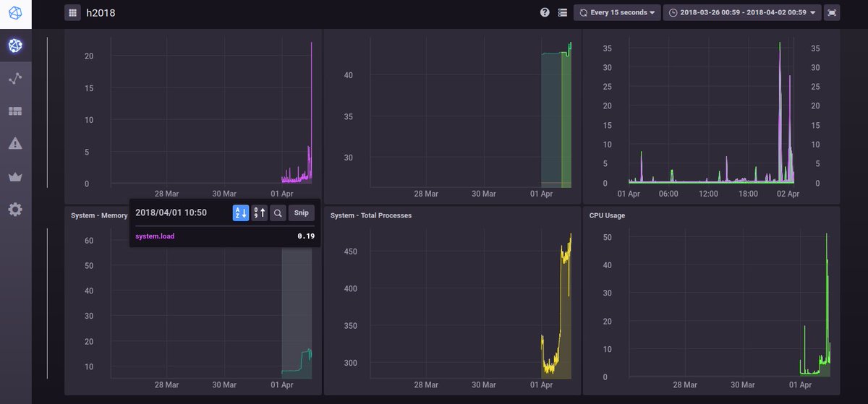Click the 0.19 system.load value
This screenshot has width=868, height=404.
click(306, 236)
